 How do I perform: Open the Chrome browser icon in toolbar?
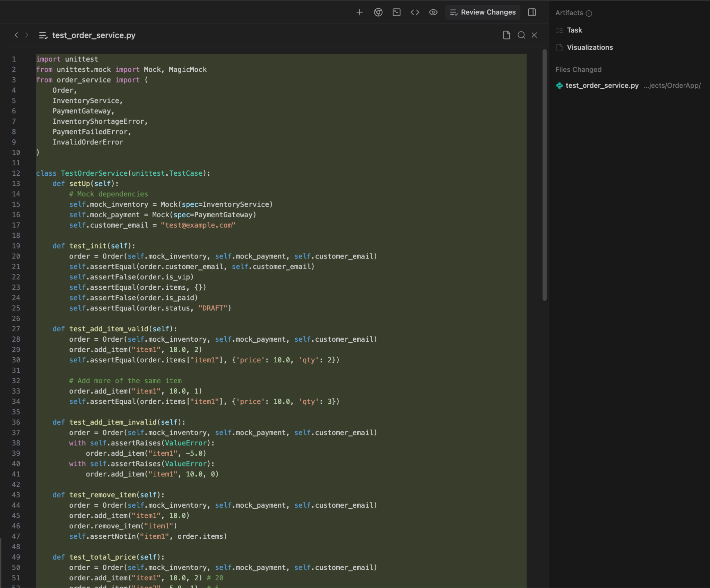click(x=378, y=12)
